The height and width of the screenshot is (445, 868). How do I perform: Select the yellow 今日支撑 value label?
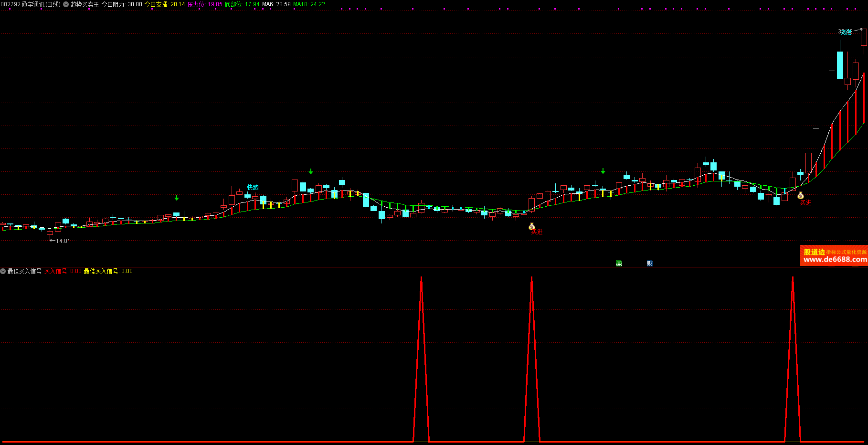pos(164,4)
